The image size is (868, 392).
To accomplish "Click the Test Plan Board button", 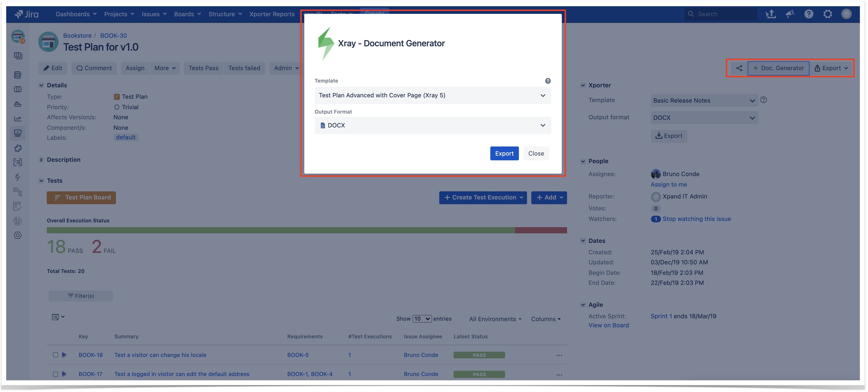I will [81, 198].
